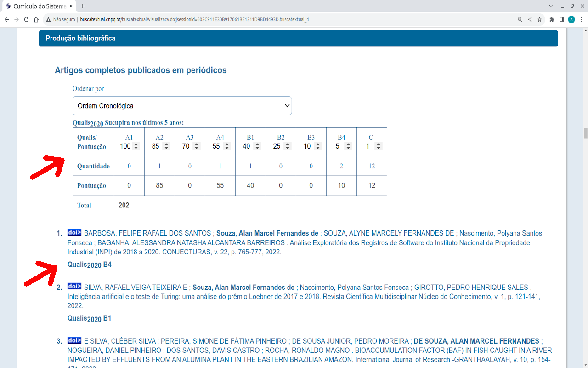588x368 pixels.
Task: Click the vertical page scrollbar thumb
Action: point(585,133)
